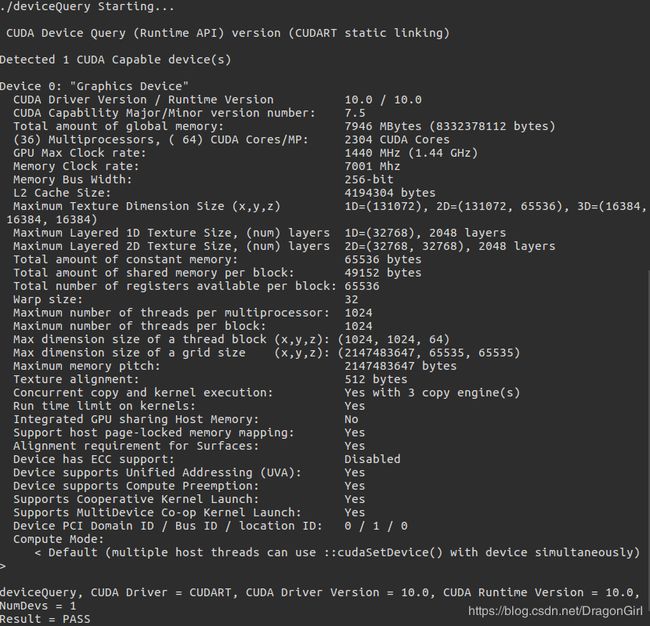Screen dimensions: 650x626
Task: Click the 'Detected 1 CUDA Capable device(s)' line
Action: tap(115, 60)
